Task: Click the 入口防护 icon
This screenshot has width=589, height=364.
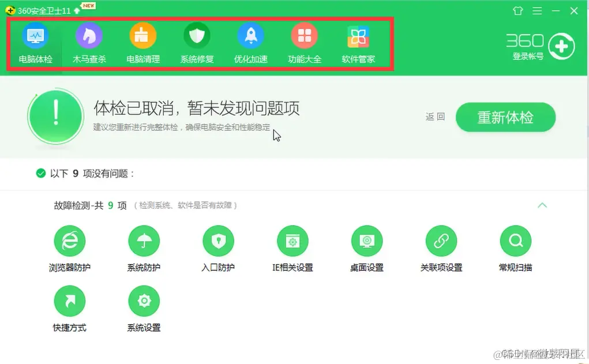Action: (218, 241)
